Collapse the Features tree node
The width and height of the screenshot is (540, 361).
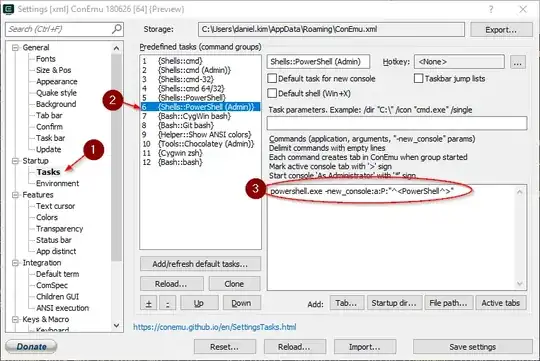pos(15,195)
